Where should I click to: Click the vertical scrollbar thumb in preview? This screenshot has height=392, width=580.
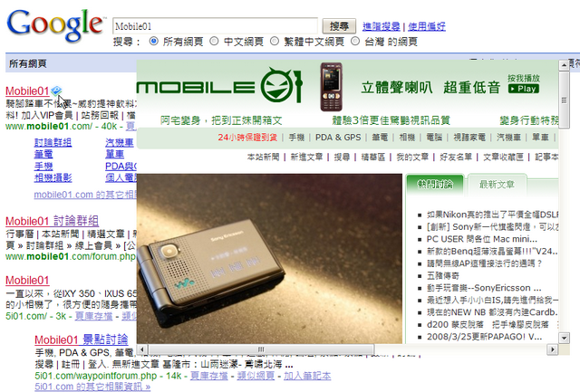(564, 100)
